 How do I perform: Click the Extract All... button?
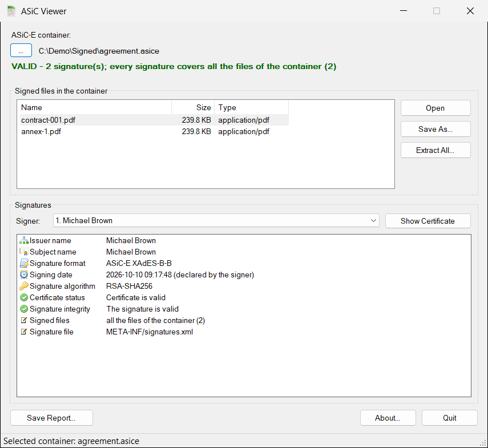click(x=435, y=150)
